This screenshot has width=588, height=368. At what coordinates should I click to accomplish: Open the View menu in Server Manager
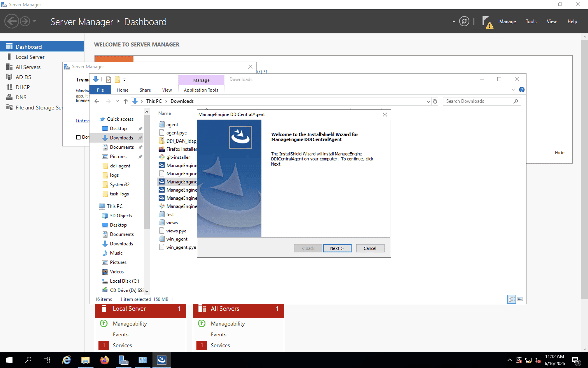(552, 21)
